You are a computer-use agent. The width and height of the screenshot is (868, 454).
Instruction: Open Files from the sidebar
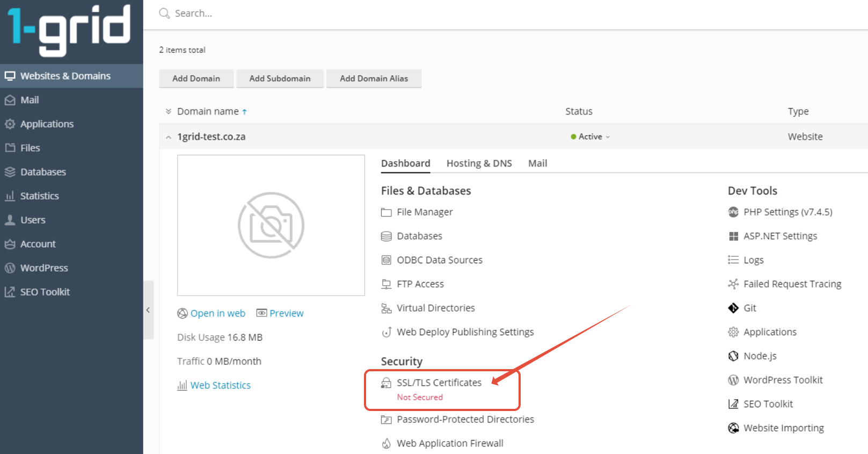pyautogui.click(x=71, y=148)
